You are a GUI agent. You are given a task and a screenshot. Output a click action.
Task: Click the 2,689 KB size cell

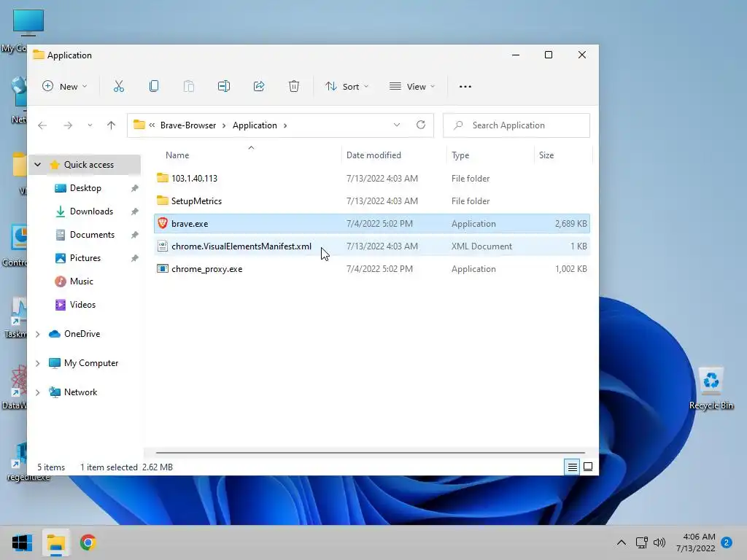click(570, 224)
